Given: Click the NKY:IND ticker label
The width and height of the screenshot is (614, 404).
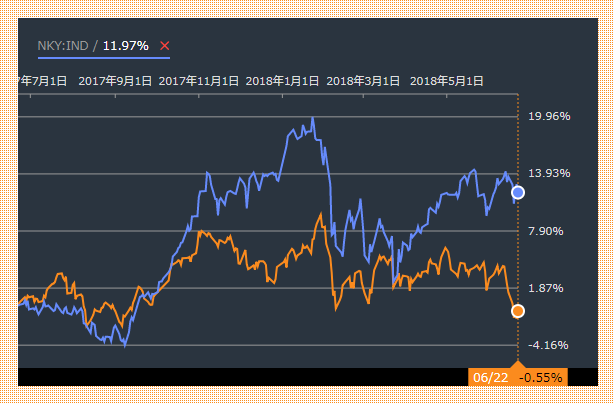Looking at the screenshot, I should (x=63, y=46).
